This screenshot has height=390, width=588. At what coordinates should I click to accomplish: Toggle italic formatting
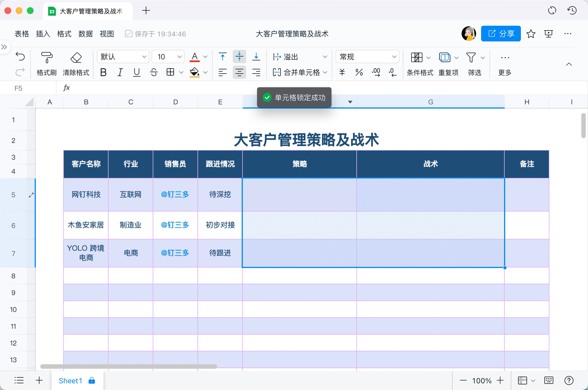click(120, 72)
